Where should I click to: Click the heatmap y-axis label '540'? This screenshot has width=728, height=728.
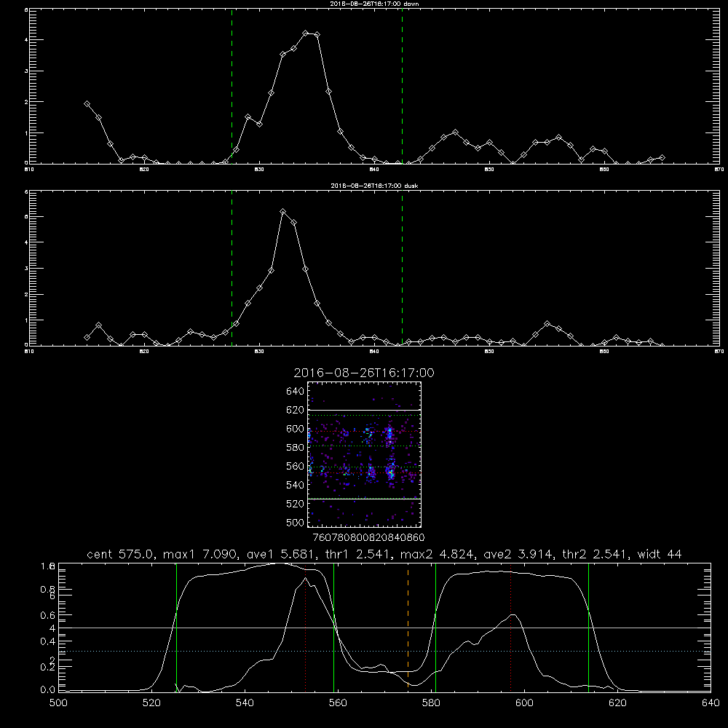coord(296,485)
